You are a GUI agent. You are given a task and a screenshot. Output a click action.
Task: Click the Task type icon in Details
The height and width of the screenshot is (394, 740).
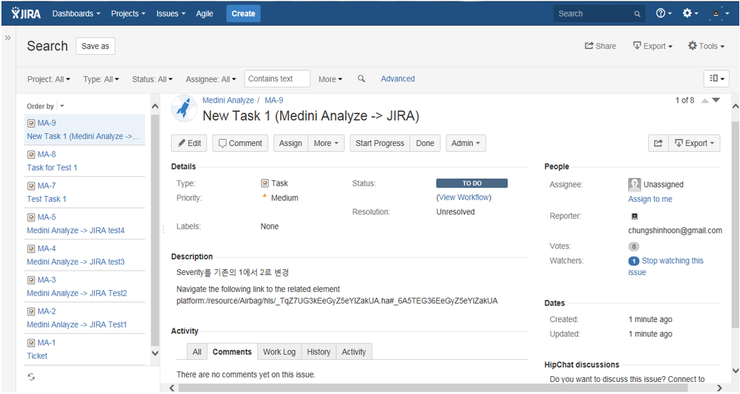[x=265, y=183]
